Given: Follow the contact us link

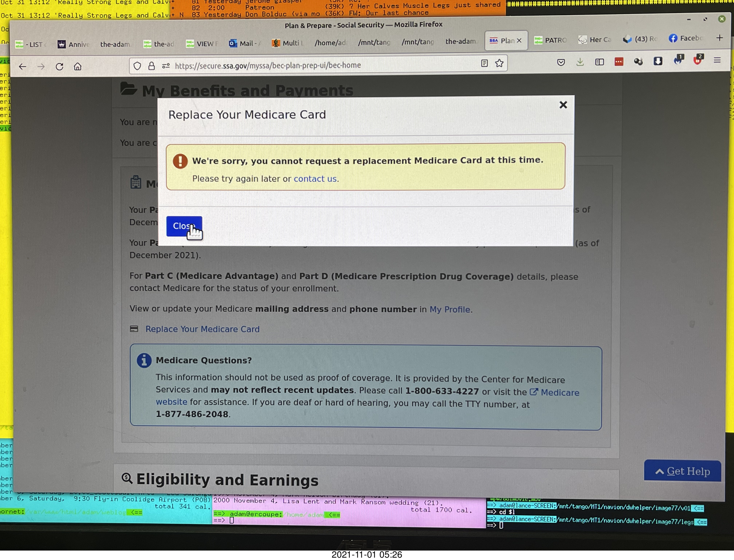Looking at the screenshot, I should pyautogui.click(x=315, y=179).
